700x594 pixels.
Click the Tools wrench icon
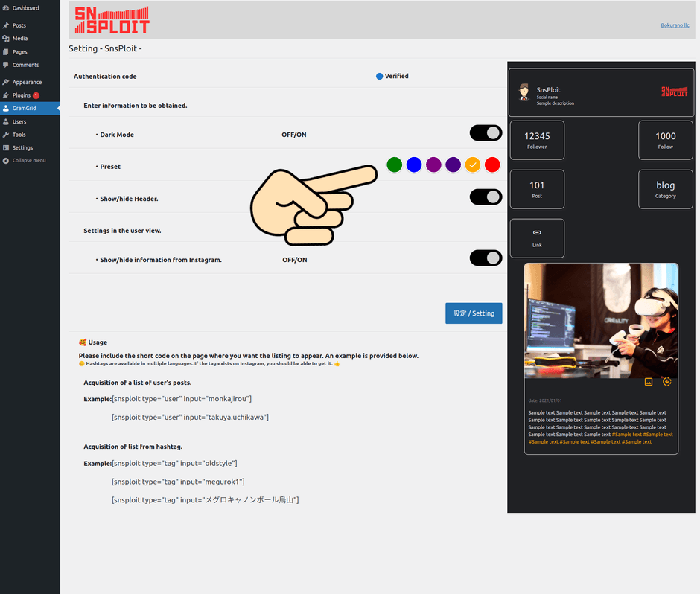(6, 135)
